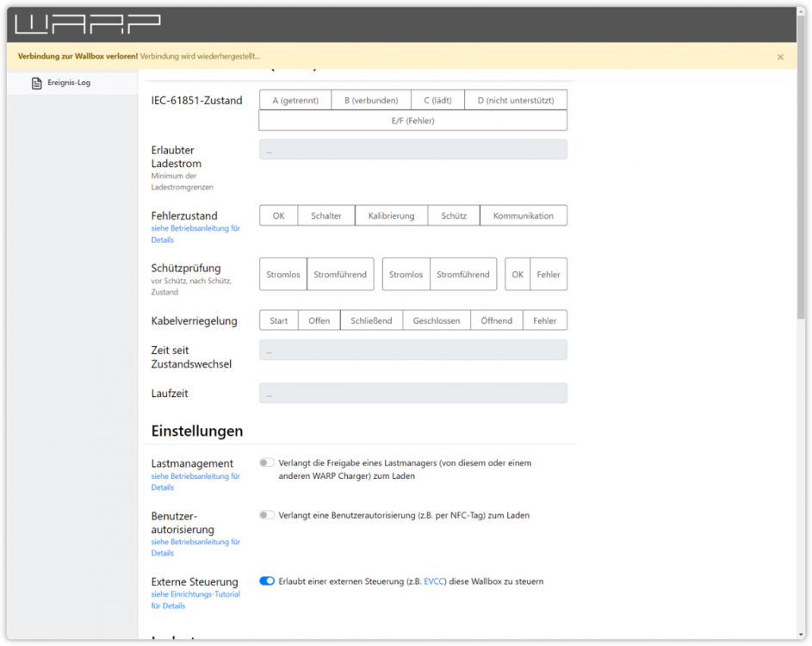Click 'Kommunikation' in the Fehlerzustand row
This screenshot has height=646, width=812.
pos(524,214)
